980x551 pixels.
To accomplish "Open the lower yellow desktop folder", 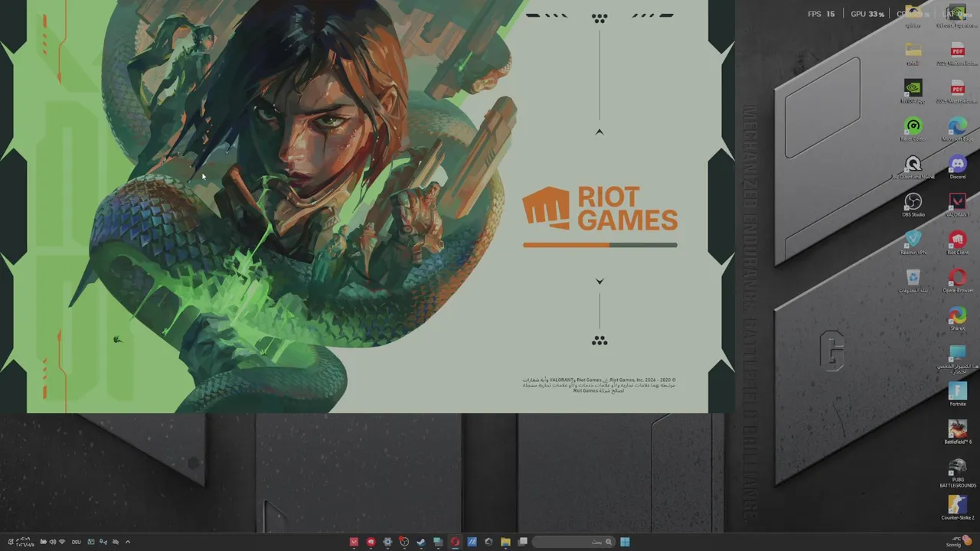I will 913,54.
